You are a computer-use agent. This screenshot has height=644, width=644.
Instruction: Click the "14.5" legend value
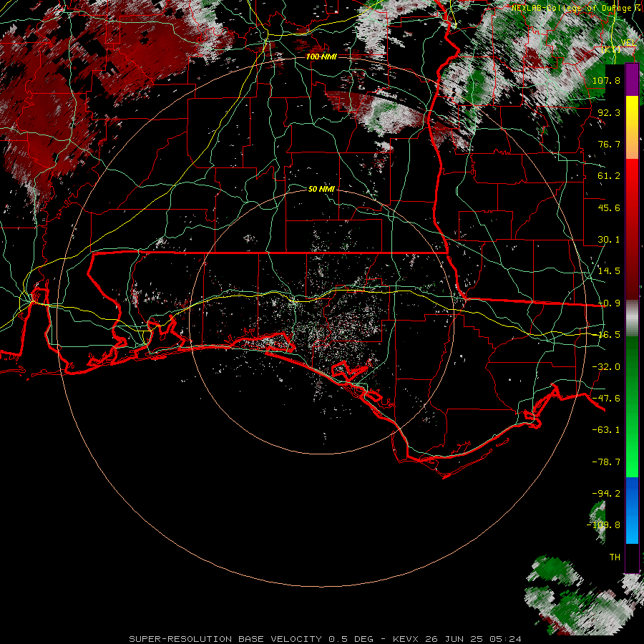pos(609,271)
